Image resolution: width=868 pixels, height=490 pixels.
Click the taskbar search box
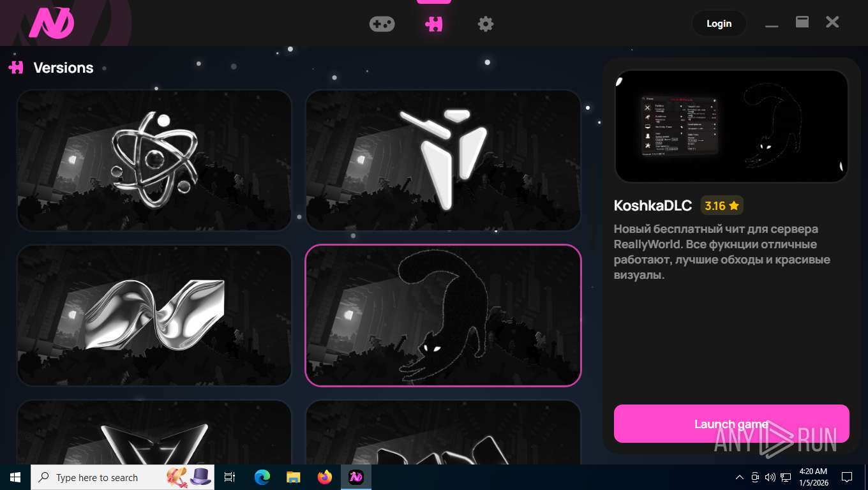(x=123, y=477)
